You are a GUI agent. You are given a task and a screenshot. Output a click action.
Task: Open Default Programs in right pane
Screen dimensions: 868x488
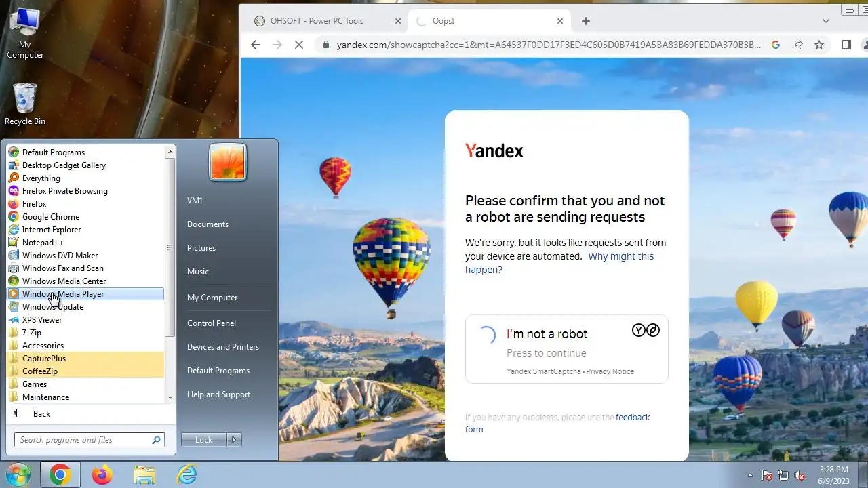coord(218,371)
